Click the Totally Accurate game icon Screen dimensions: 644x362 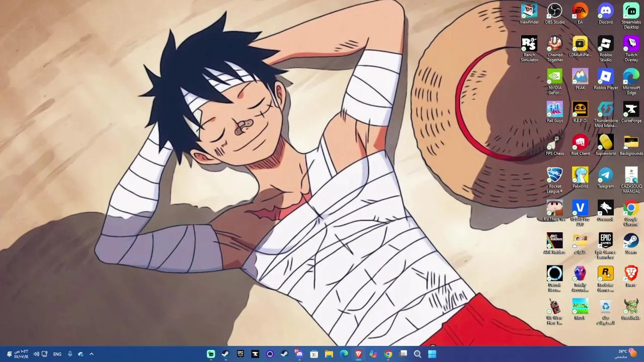click(580, 279)
